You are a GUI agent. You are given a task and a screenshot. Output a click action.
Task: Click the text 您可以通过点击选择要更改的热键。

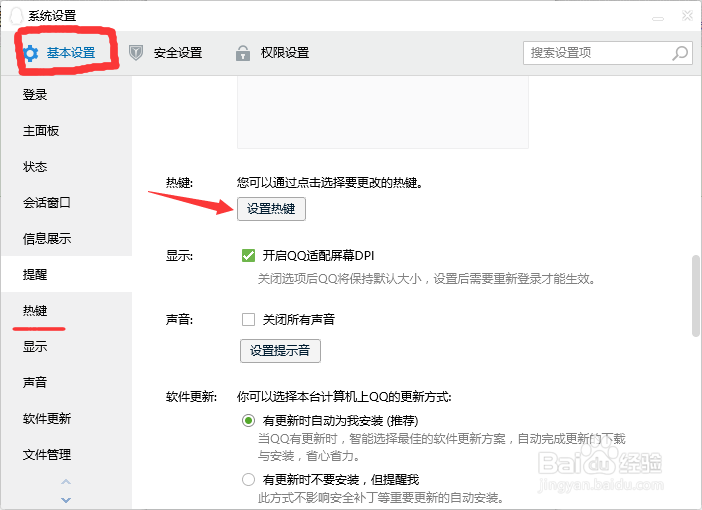coord(330,183)
